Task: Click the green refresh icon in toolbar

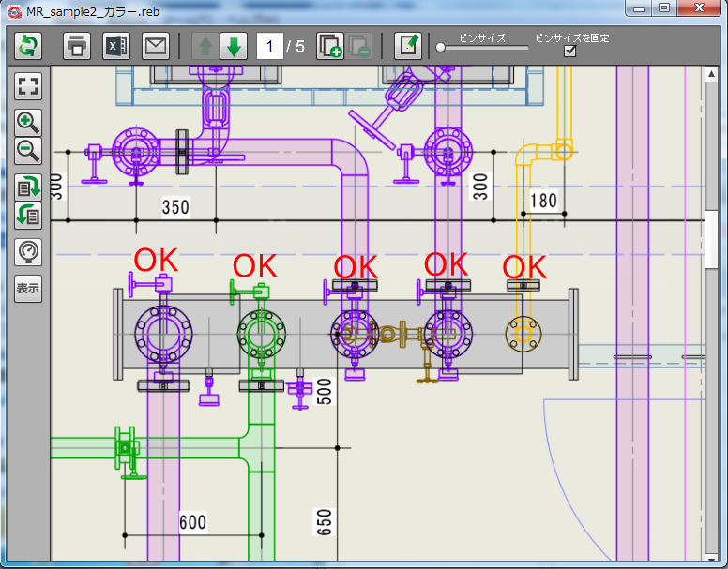Action: 29,45
